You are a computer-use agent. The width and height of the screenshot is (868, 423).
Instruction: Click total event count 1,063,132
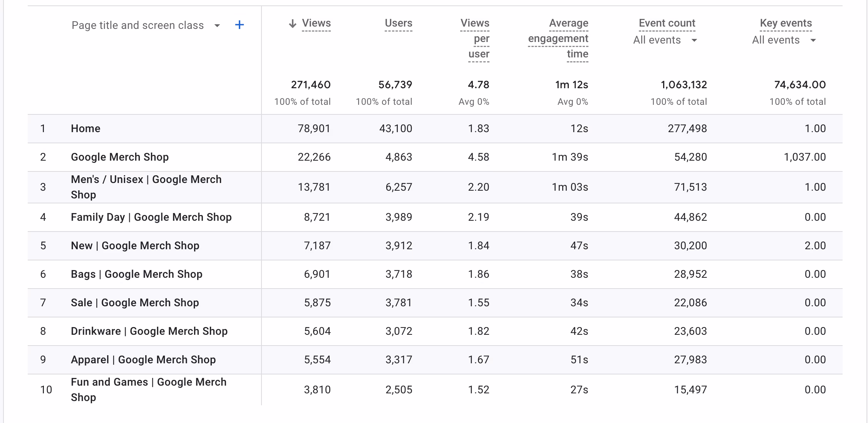pyautogui.click(x=684, y=85)
